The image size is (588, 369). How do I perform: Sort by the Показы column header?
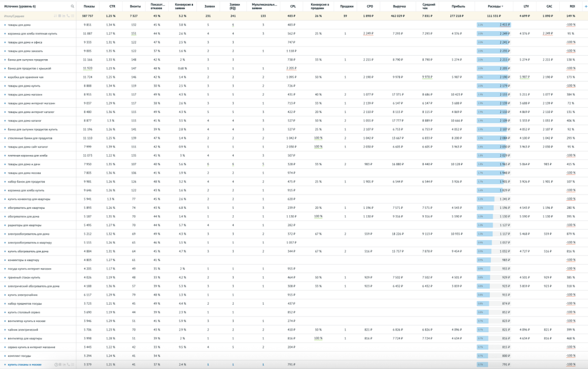(x=89, y=6)
